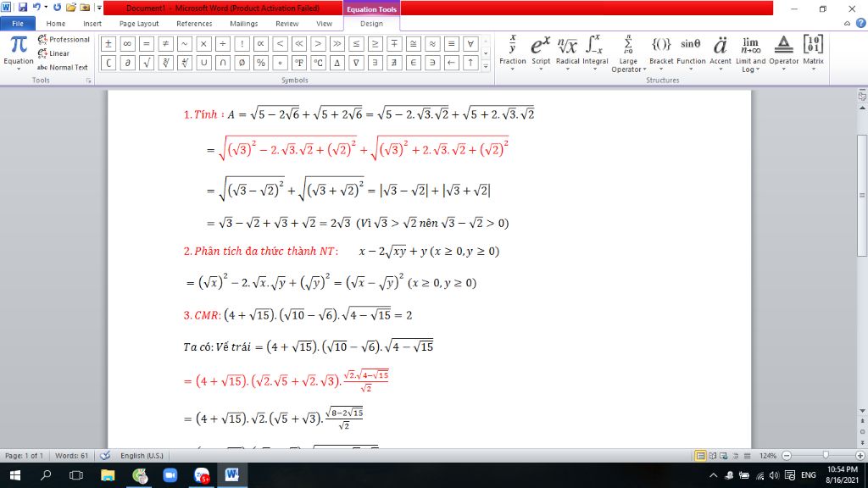Viewport: 868px width, 488px height.
Task: Insert the multiplication sign symbol
Action: (203, 44)
